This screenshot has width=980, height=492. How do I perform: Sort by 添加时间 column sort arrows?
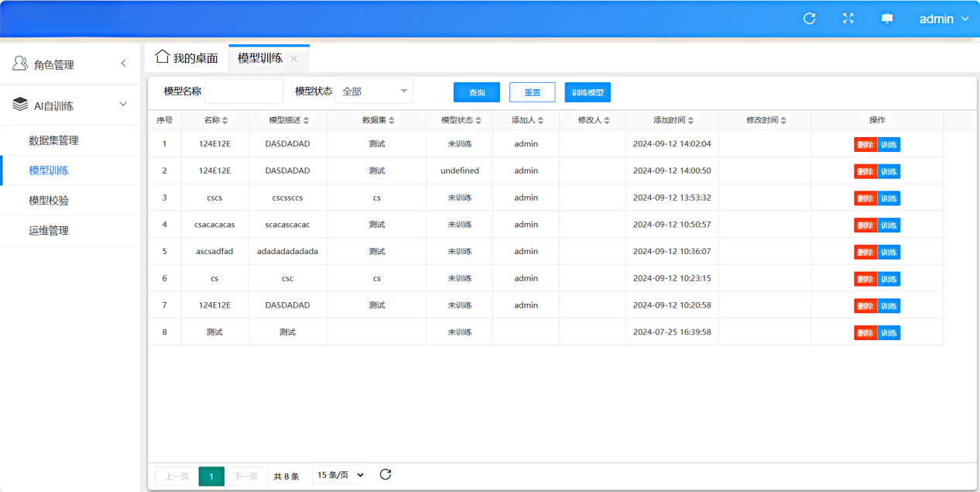click(690, 121)
